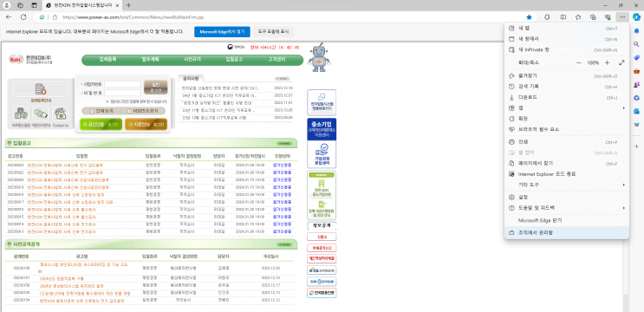The height and width of the screenshot is (312, 644).
Task: Open the Favorites hub star icon
Action: [x=578, y=17]
